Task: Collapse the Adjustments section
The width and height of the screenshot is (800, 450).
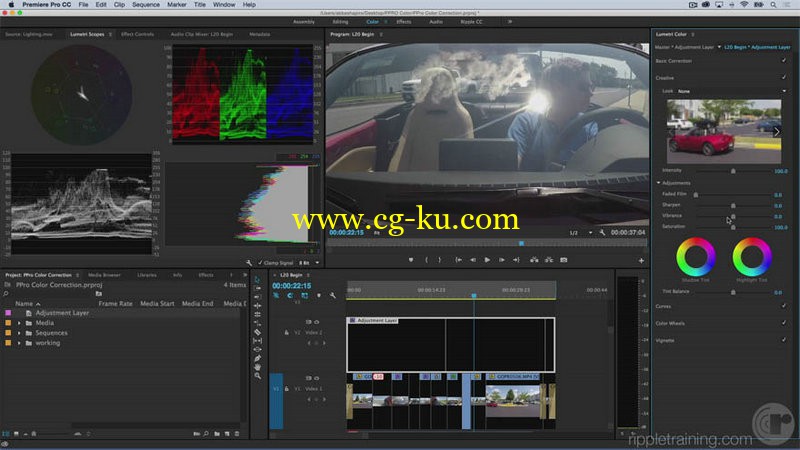Action: coord(658,183)
